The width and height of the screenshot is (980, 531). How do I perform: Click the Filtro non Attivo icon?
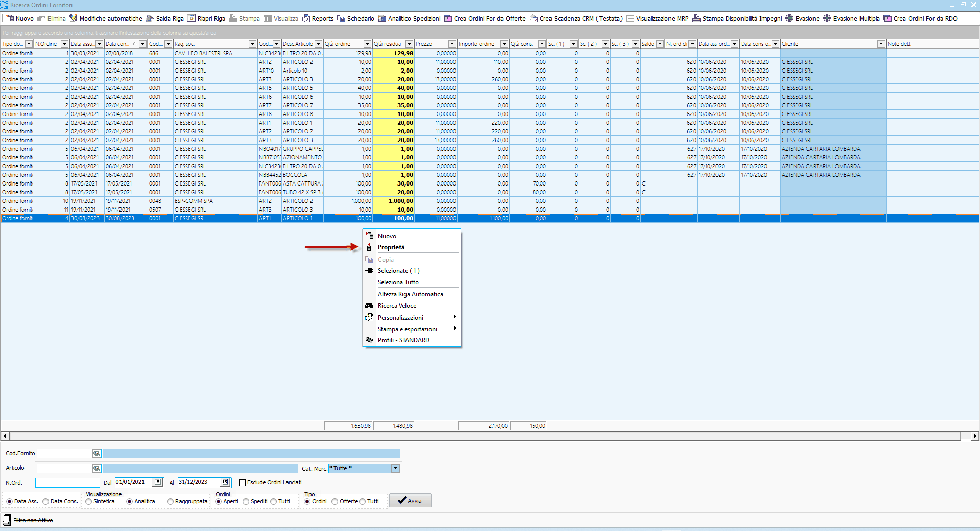click(x=7, y=520)
